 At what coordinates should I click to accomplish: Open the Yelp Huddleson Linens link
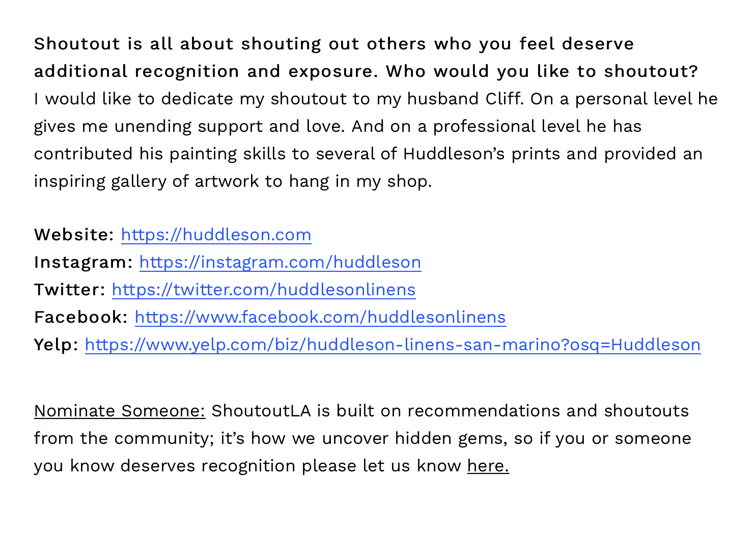coord(393,345)
